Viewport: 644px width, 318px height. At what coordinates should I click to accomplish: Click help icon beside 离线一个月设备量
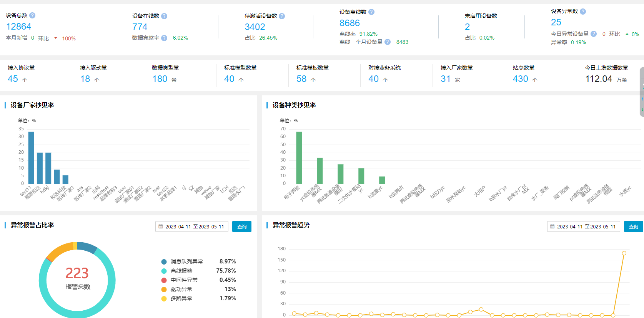click(388, 42)
